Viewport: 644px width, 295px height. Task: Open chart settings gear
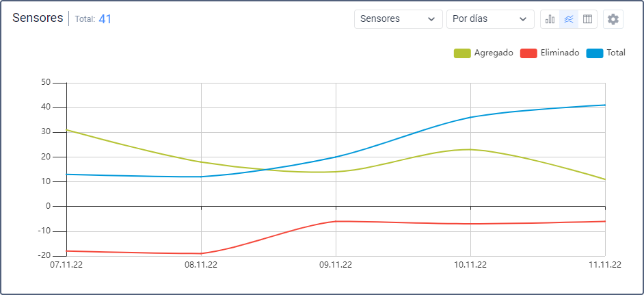coord(613,19)
